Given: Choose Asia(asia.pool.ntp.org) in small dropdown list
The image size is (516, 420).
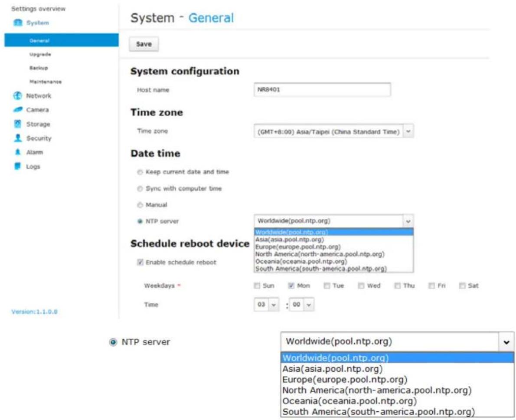Looking at the screenshot, I should 334,240.
